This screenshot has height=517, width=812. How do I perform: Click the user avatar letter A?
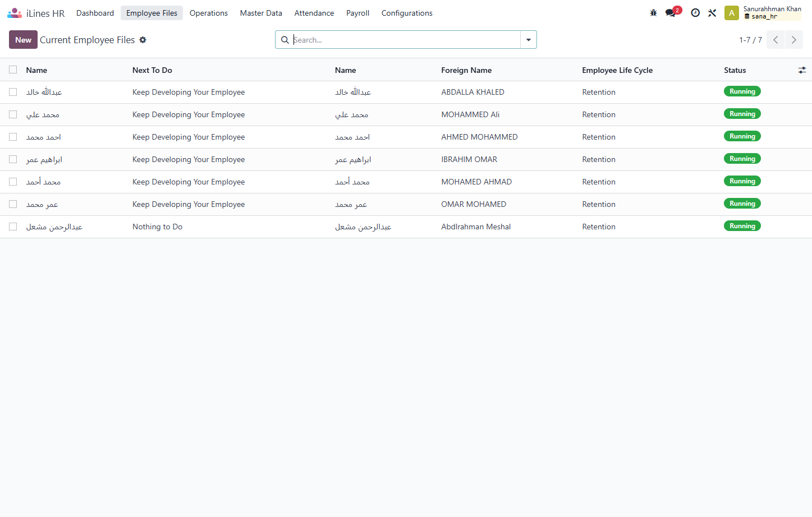[732, 13]
